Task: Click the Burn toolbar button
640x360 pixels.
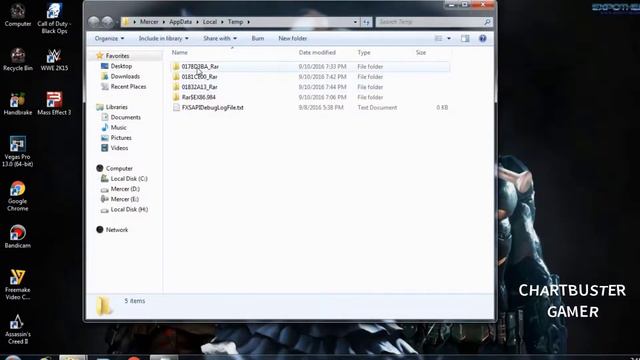Action: (x=258, y=38)
